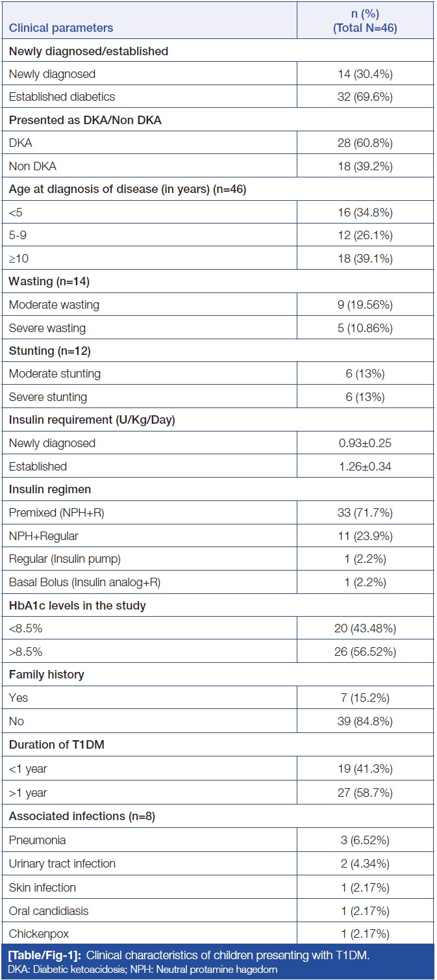Click the 'n (%) (Total N=46)' header
The height and width of the screenshot is (980, 437).
(364, 21)
